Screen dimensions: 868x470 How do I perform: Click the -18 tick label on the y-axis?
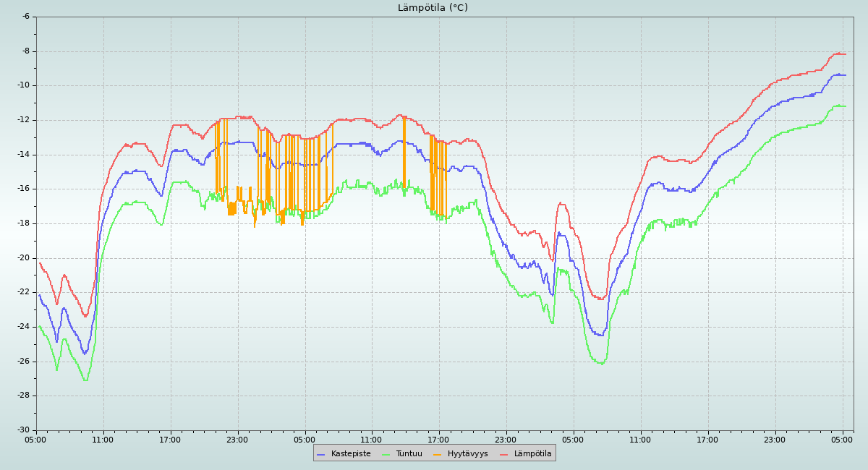pos(24,223)
